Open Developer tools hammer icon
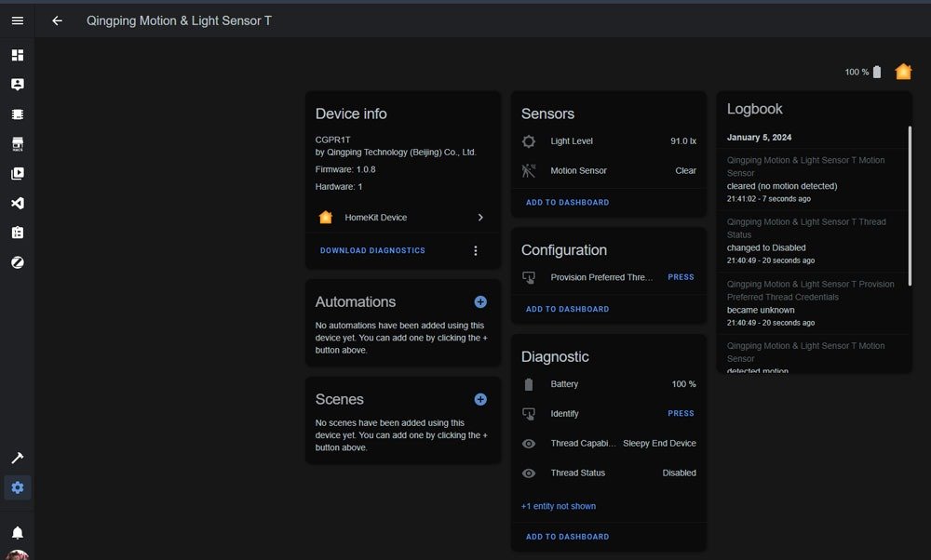931x560 pixels. [18, 458]
